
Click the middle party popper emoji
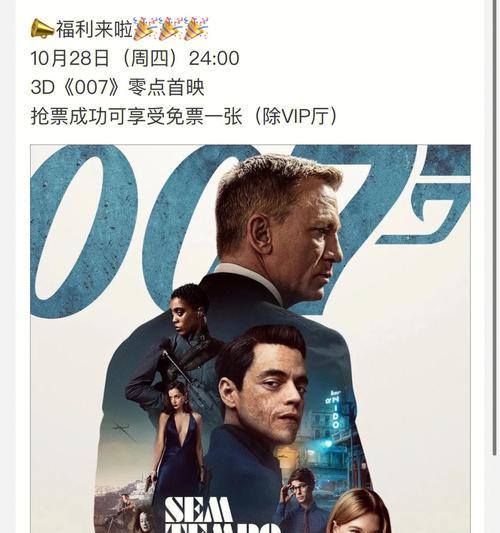pyautogui.click(x=171, y=29)
